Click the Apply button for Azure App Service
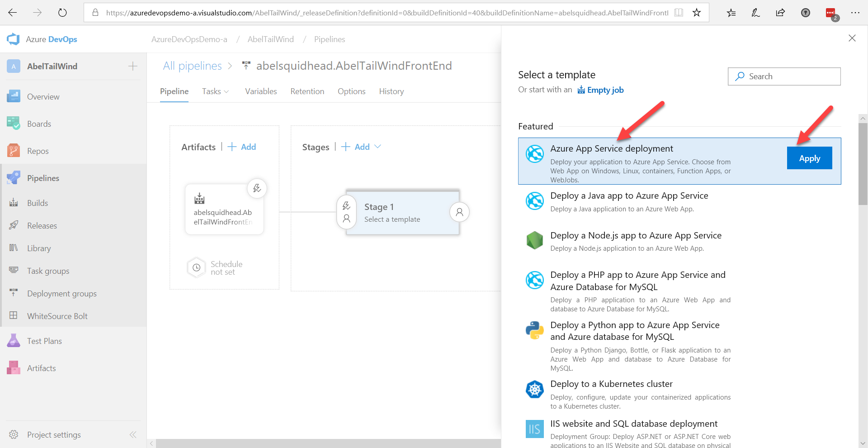The image size is (868, 448). point(809,158)
